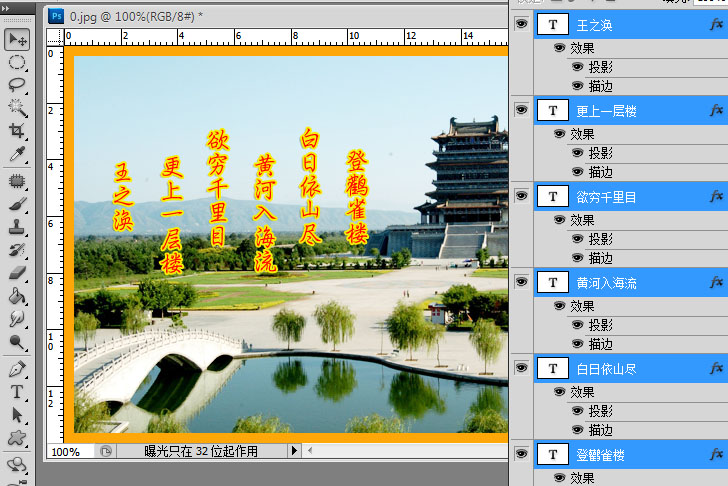The height and width of the screenshot is (486, 728).
Task: Toggle 描边 effect eye under 王之涣
Action: [x=578, y=86]
